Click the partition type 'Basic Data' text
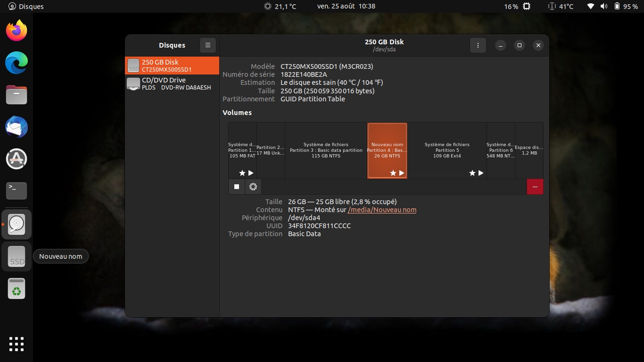The image size is (644, 362). (304, 234)
